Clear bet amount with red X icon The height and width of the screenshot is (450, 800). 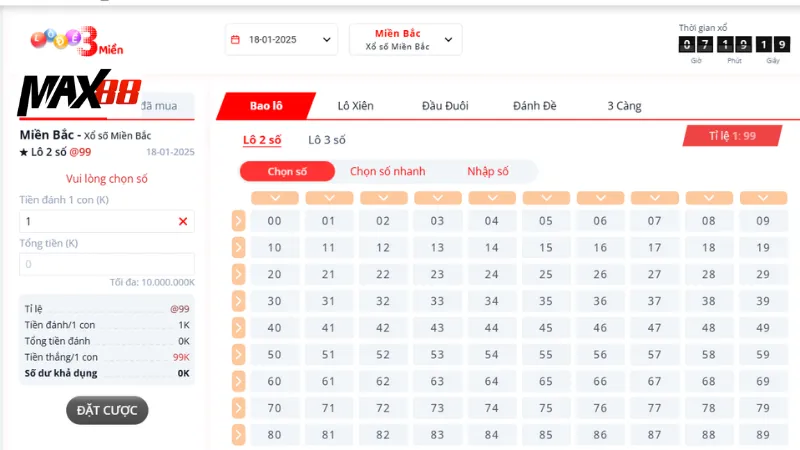pyautogui.click(x=183, y=221)
